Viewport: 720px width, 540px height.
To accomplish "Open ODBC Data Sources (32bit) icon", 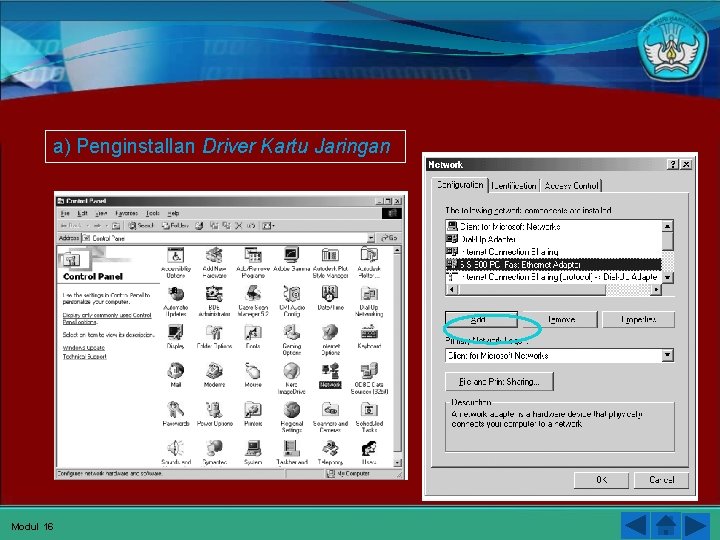I will click(369, 378).
